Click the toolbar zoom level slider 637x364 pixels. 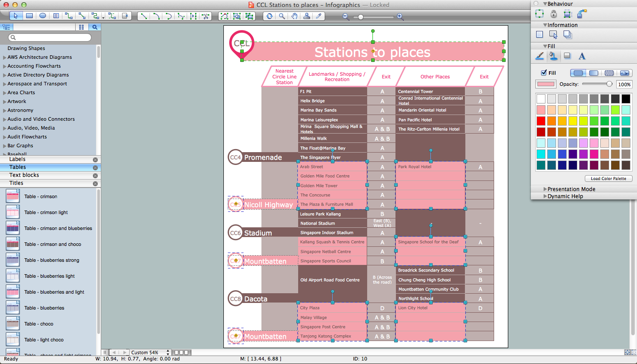(x=373, y=17)
